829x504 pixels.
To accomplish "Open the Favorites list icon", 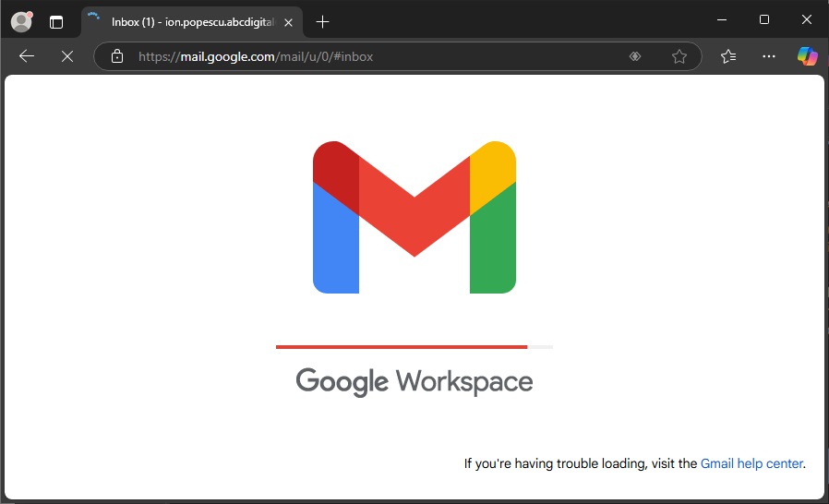I will pos(728,56).
